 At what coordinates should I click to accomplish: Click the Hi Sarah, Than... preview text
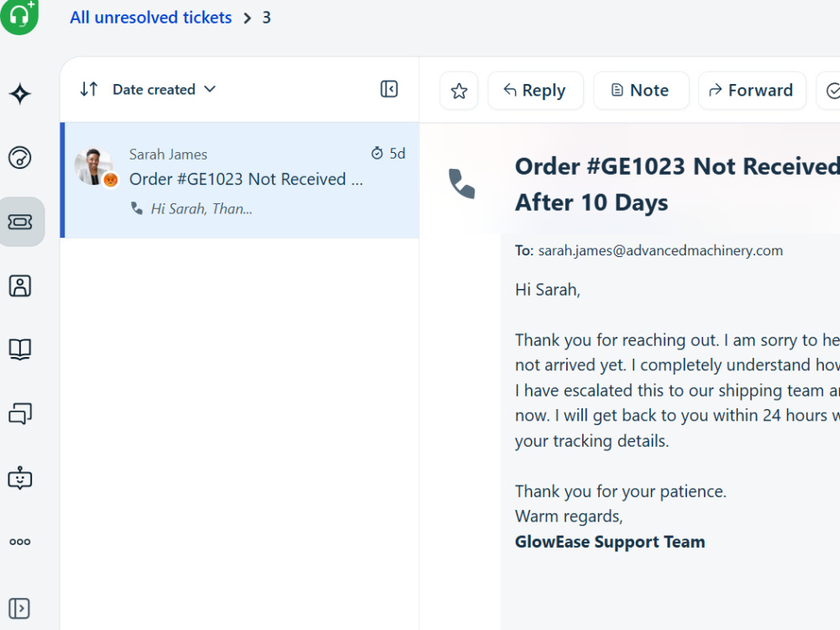tap(202, 208)
